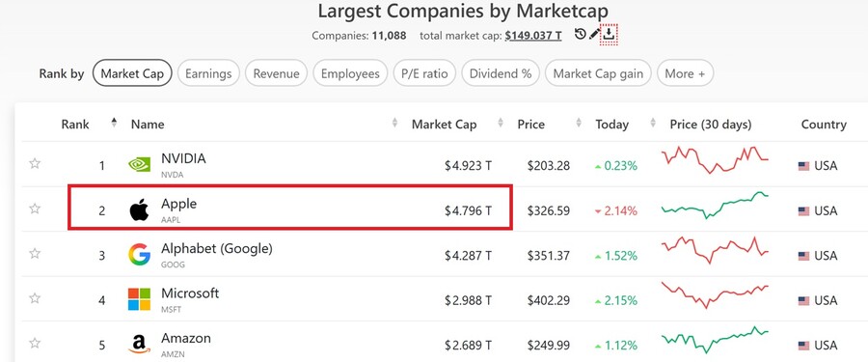Sort using the Market Cap column arrows
This screenshot has height=362, width=868.
tap(501, 123)
